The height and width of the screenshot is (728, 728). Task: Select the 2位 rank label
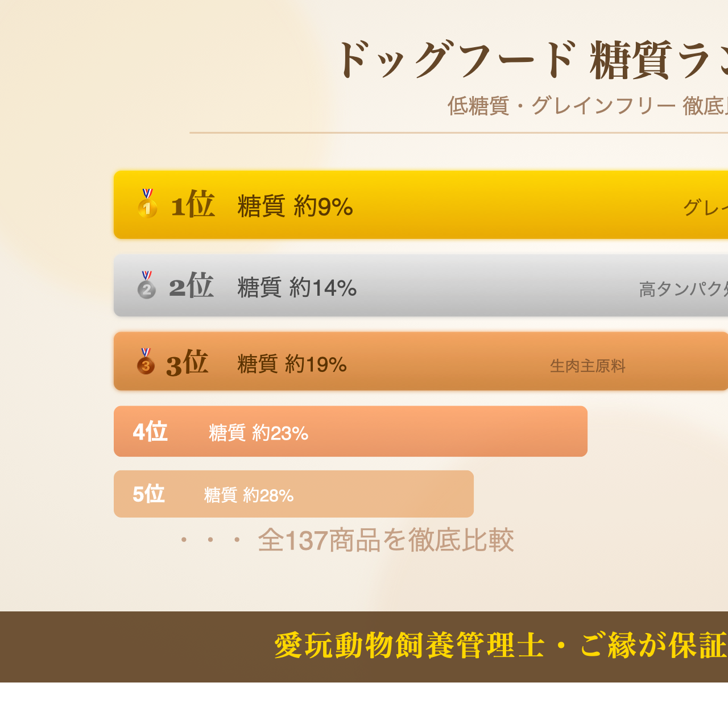coord(191,286)
